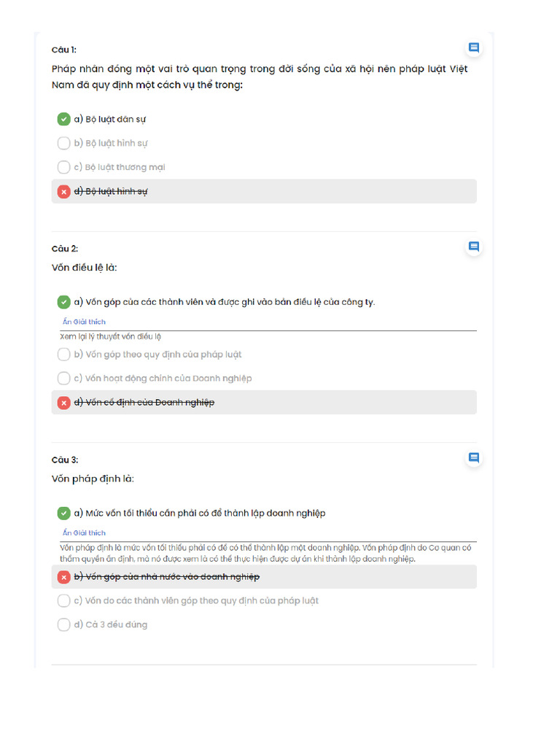Choose option d) Cả 3 đều đúng

63,624
